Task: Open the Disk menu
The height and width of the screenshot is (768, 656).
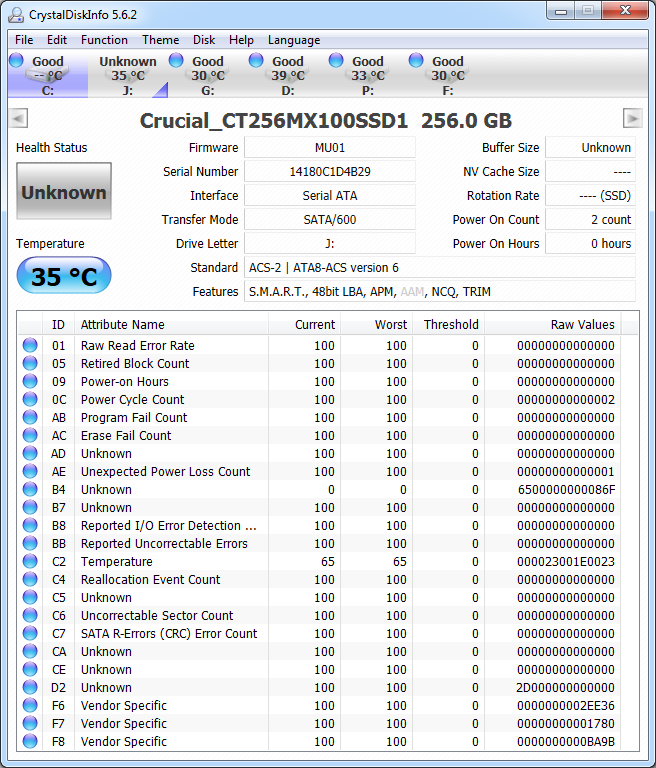Action: point(204,40)
